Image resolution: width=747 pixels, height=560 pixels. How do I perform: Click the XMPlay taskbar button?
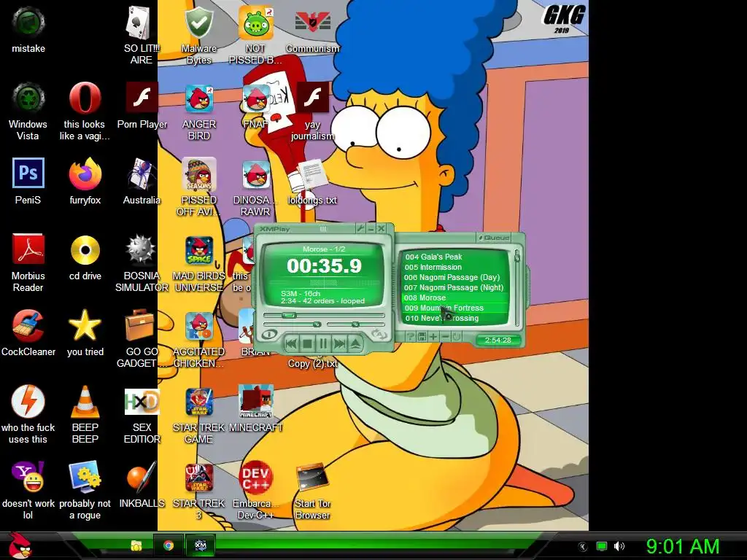[x=201, y=545]
